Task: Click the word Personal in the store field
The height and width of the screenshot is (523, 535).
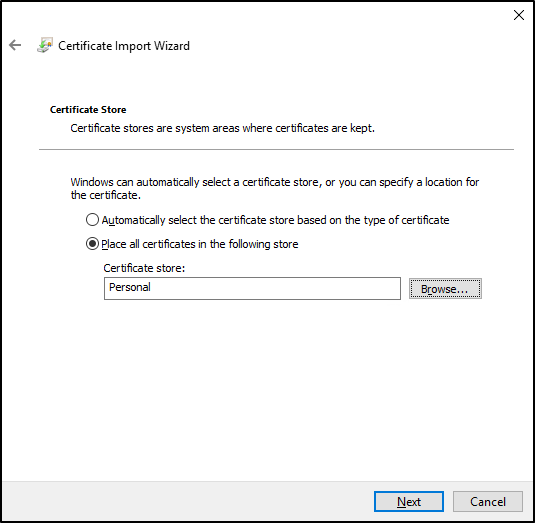Action: pyautogui.click(x=130, y=287)
